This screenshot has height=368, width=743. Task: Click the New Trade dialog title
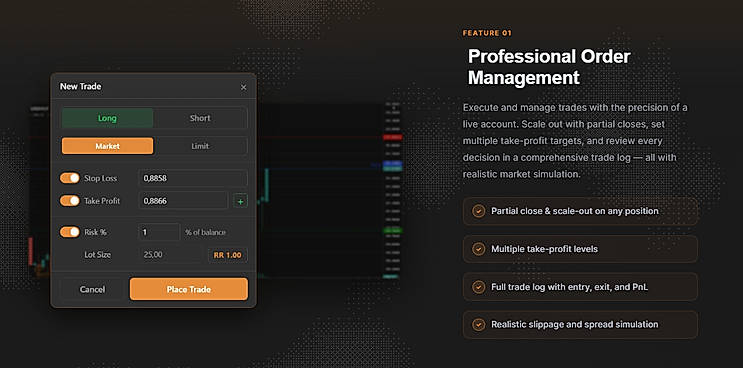(x=81, y=87)
